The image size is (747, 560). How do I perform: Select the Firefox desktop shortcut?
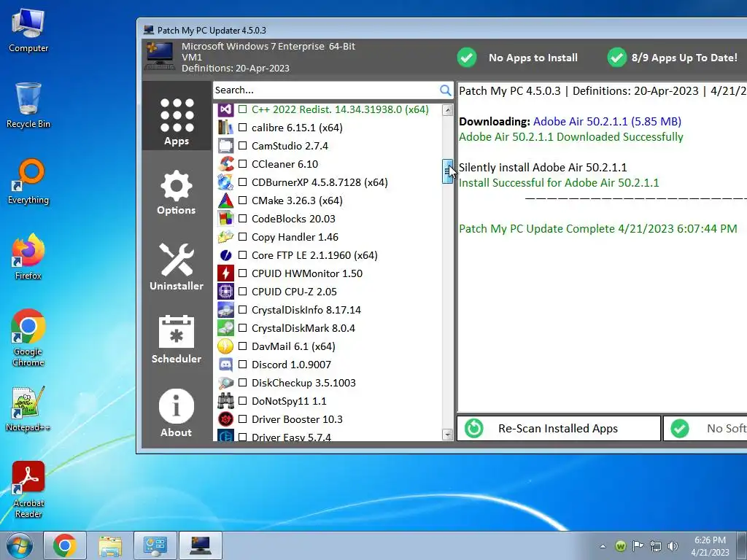28,256
